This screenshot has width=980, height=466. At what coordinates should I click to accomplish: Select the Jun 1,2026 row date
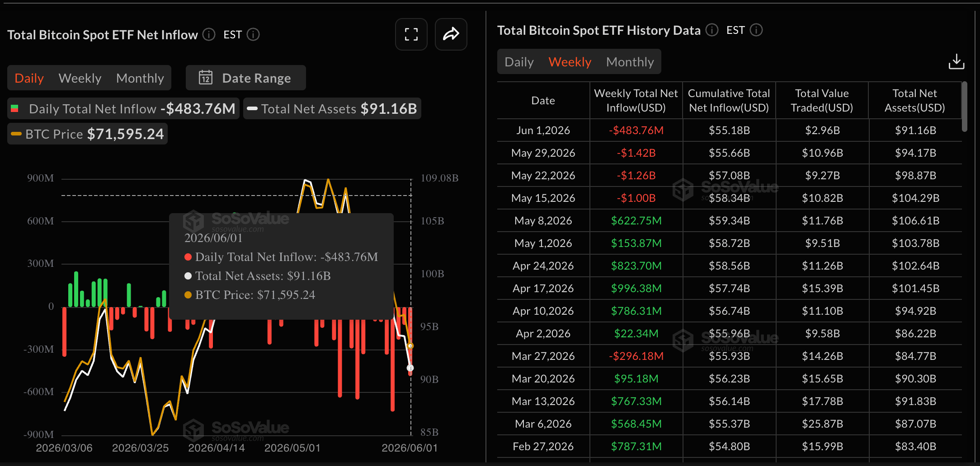tap(543, 130)
